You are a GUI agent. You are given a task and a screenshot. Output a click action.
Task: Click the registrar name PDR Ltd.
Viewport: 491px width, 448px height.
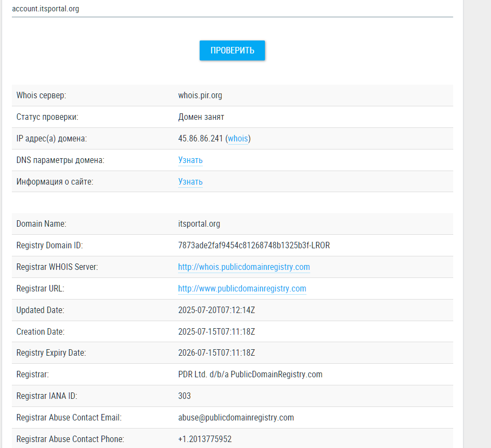click(250, 375)
